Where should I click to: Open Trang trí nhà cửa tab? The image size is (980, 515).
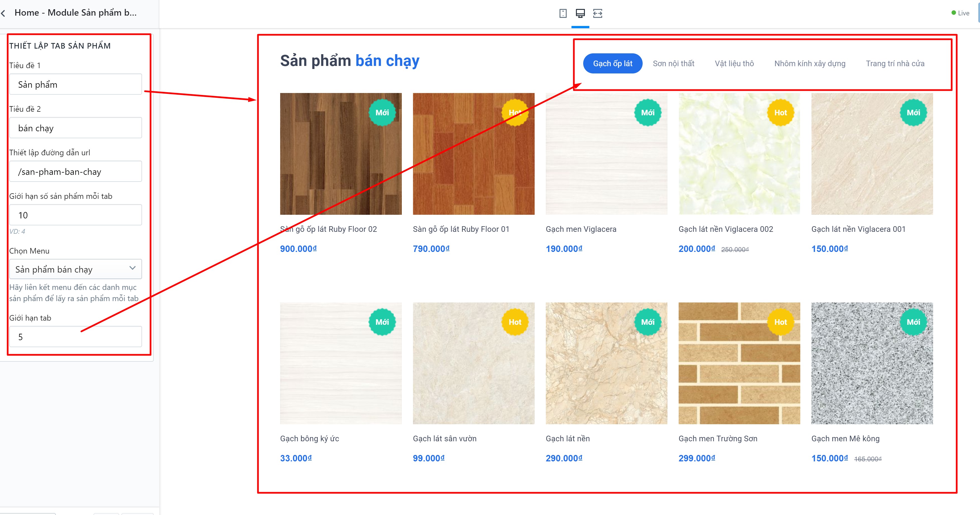tap(895, 64)
